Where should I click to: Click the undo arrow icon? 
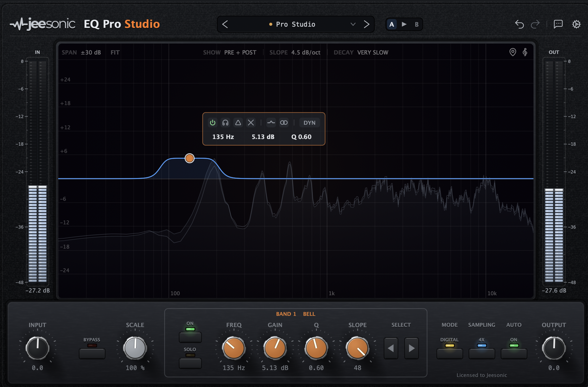(x=520, y=24)
